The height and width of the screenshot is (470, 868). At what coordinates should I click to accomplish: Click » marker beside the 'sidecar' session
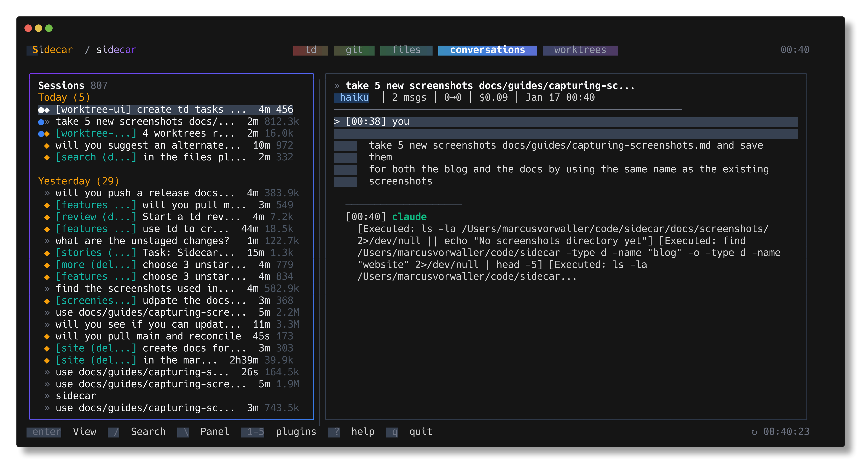pos(47,396)
